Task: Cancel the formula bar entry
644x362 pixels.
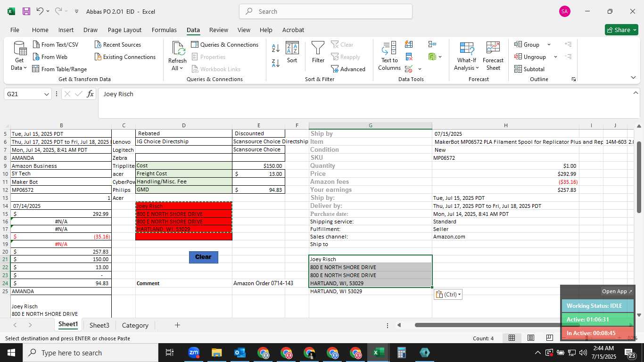Action: pos(67,94)
